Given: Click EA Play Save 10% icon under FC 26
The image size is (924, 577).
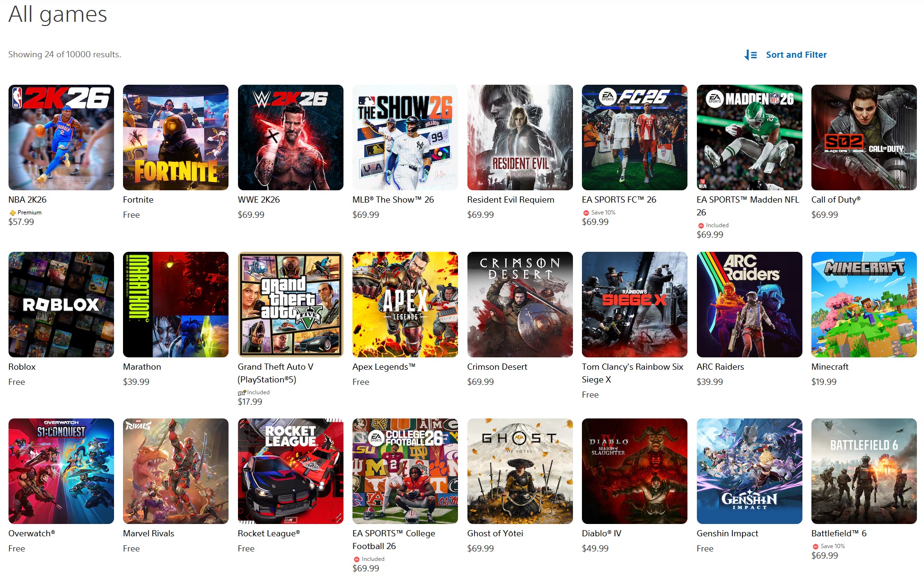Looking at the screenshot, I should click(586, 213).
